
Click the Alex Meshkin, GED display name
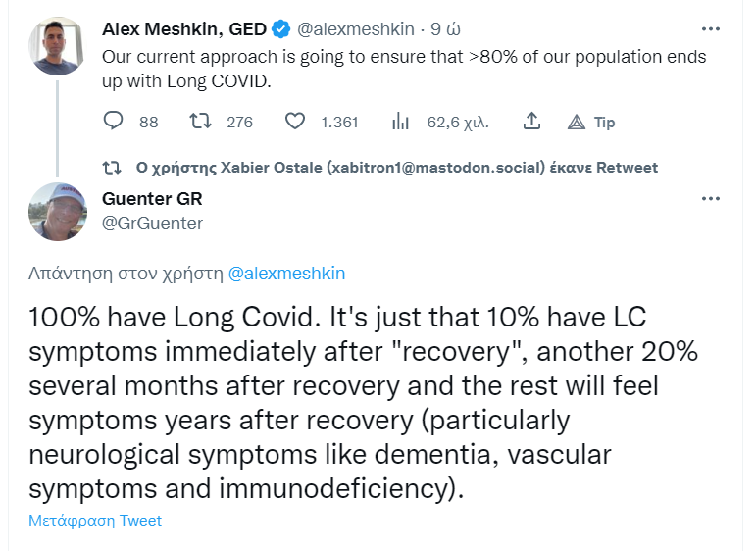(183, 29)
